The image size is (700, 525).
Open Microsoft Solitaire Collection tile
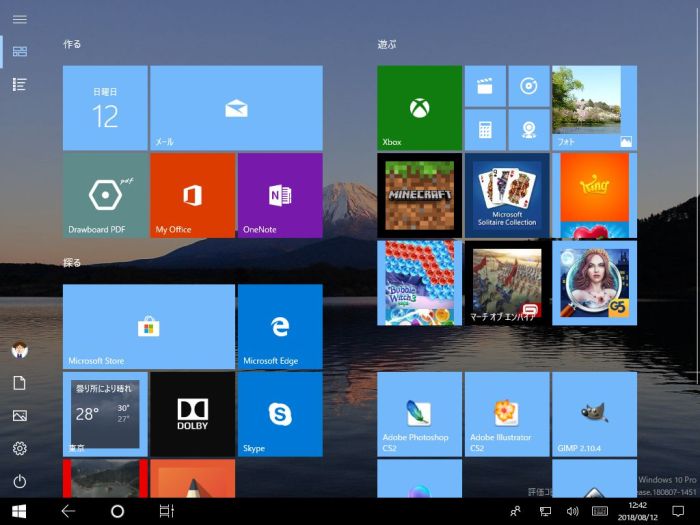(506, 194)
